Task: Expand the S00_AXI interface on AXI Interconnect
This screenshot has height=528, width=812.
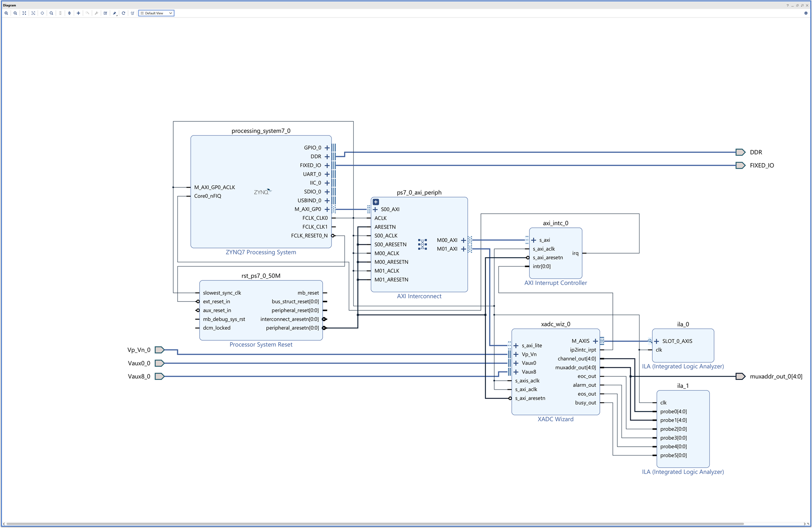Action: (375, 209)
